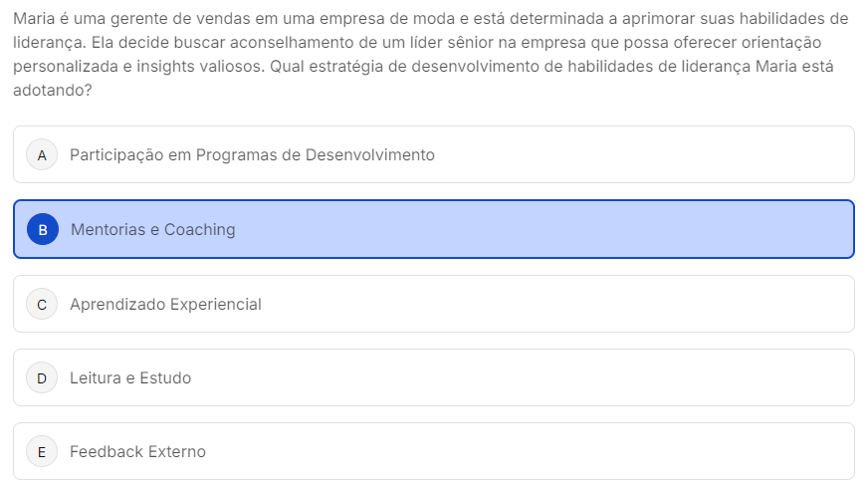
Task: Click the letter A circle badge
Action: (x=42, y=155)
